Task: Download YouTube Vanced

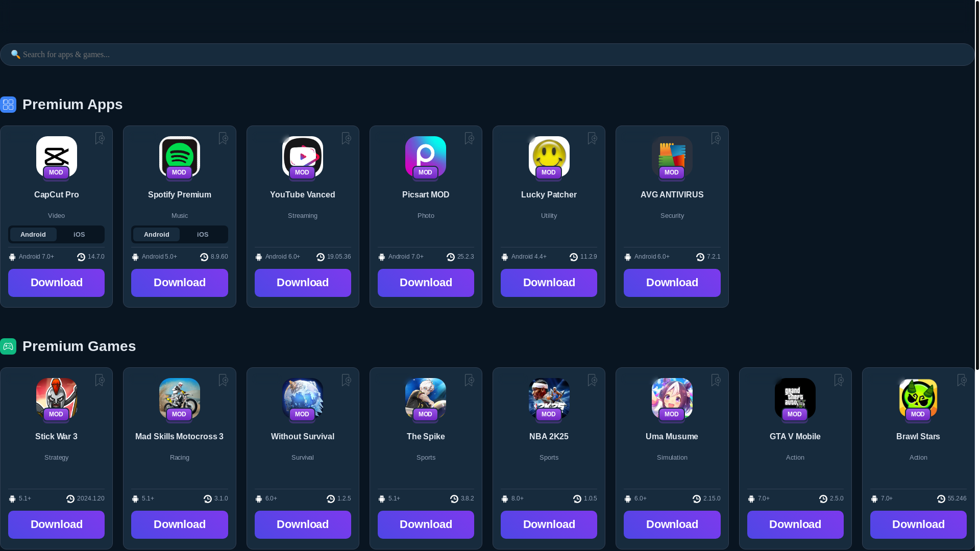Action: click(303, 283)
